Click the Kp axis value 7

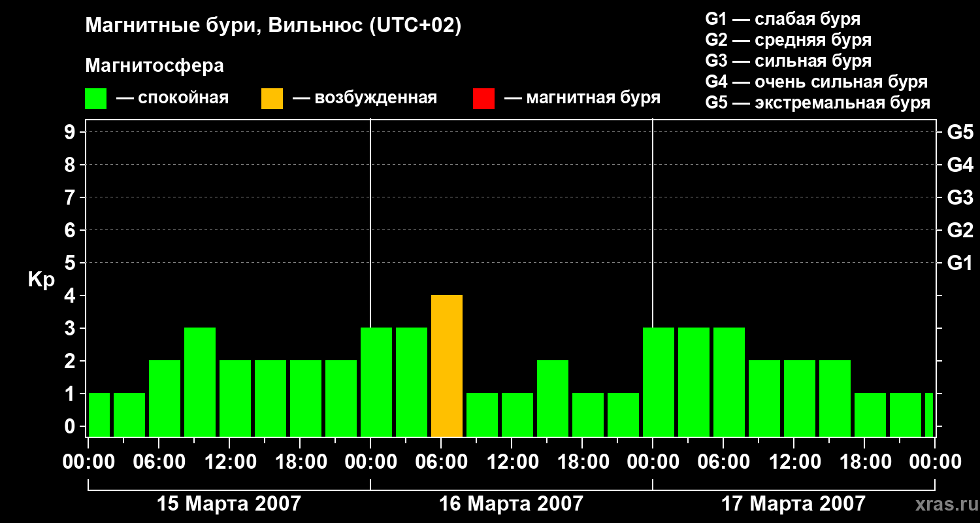pyautogui.click(x=71, y=197)
